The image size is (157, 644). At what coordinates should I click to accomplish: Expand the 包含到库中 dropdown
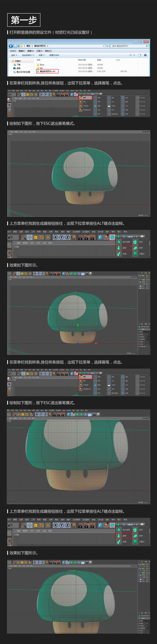(28, 55)
